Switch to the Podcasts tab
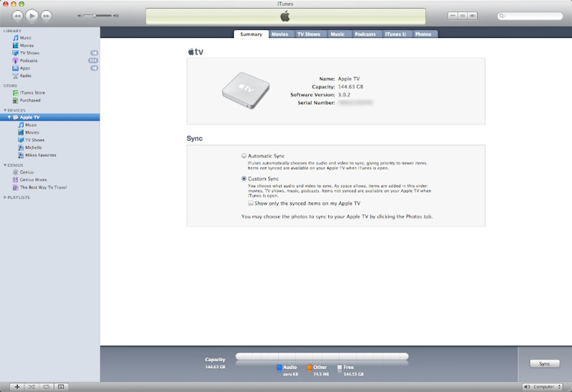This screenshot has height=392, width=572. pyautogui.click(x=365, y=34)
